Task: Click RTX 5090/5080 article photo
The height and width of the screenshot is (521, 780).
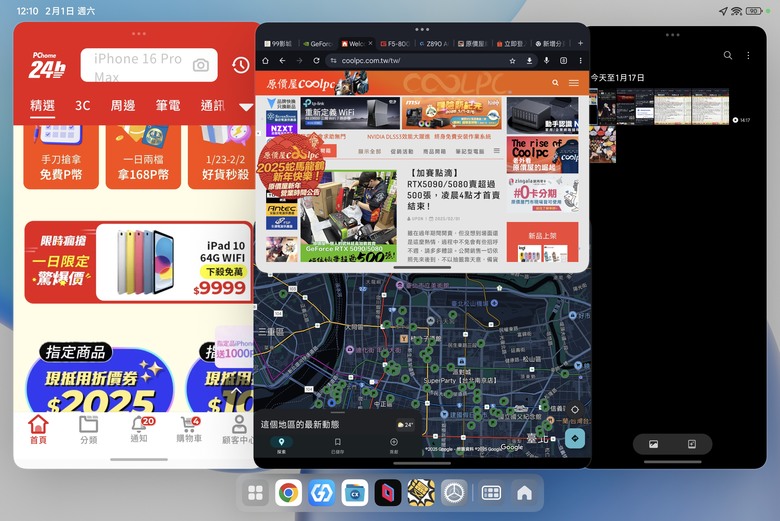Action: point(348,215)
